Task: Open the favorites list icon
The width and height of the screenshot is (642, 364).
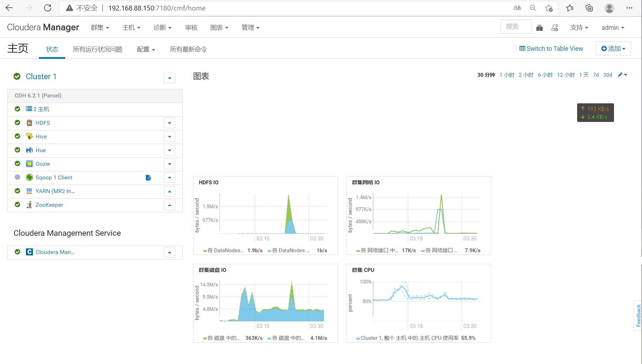Action: pyautogui.click(x=570, y=8)
